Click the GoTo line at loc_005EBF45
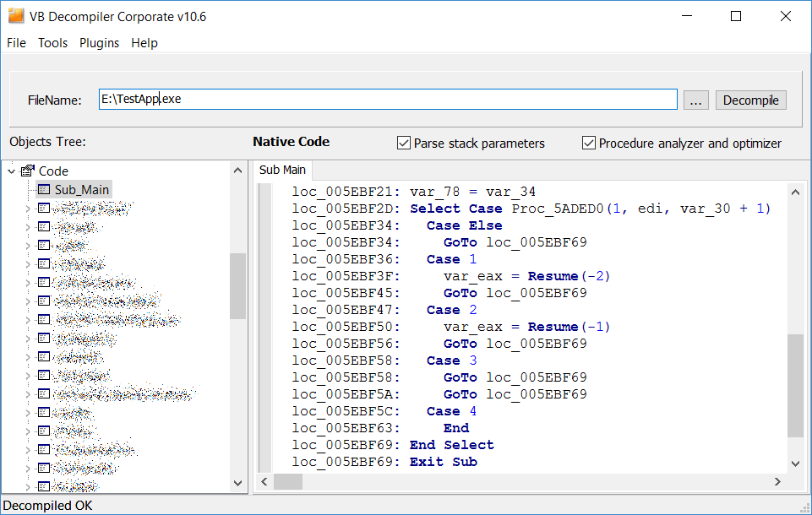This screenshot has width=812, height=515. (439, 293)
